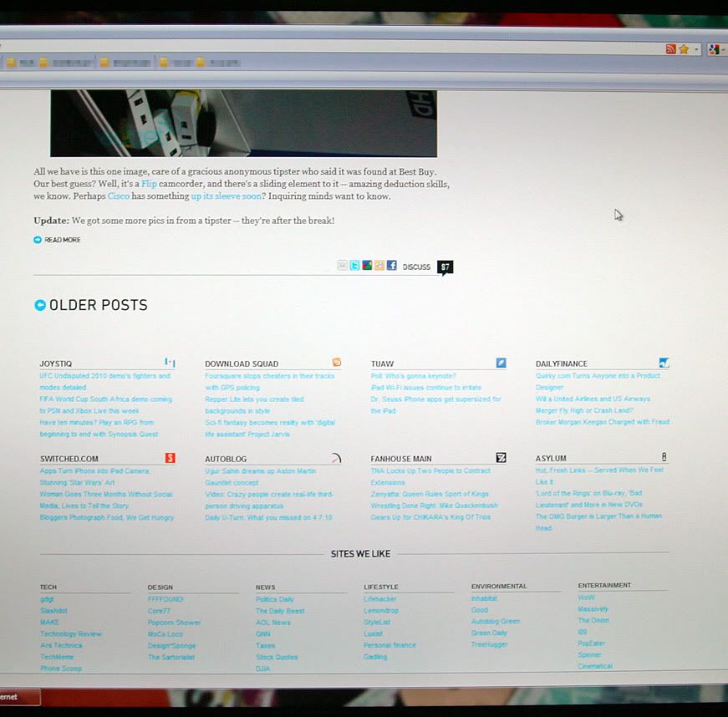Follow the Cisco link in article
The image size is (728, 717).
(119, 196)
